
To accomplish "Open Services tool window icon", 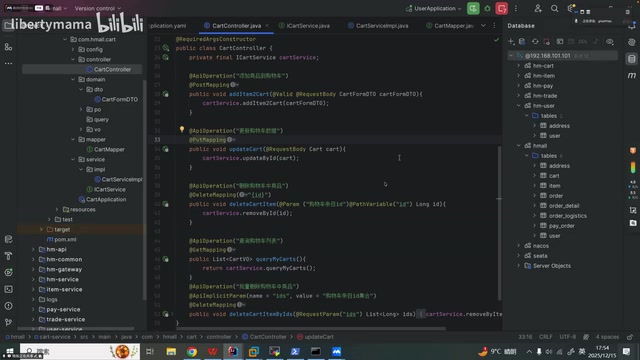I will coord(8,272).
